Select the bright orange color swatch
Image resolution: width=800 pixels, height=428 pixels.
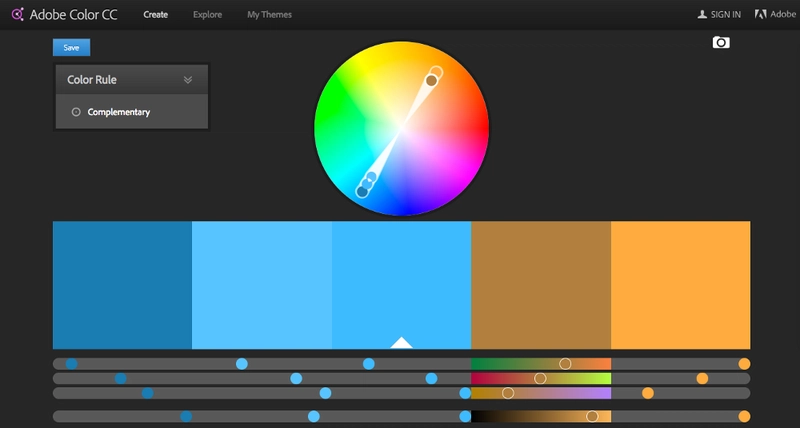[681, 285]
